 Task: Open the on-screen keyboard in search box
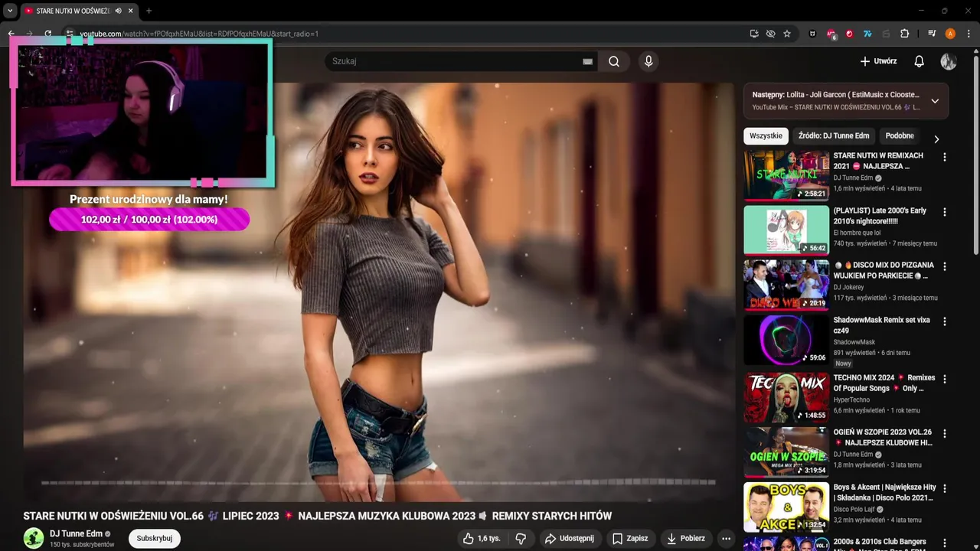click(x=587, y=61)
